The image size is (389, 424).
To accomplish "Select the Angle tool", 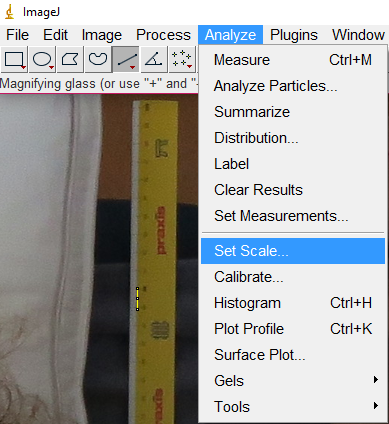I will pos(154,60).
